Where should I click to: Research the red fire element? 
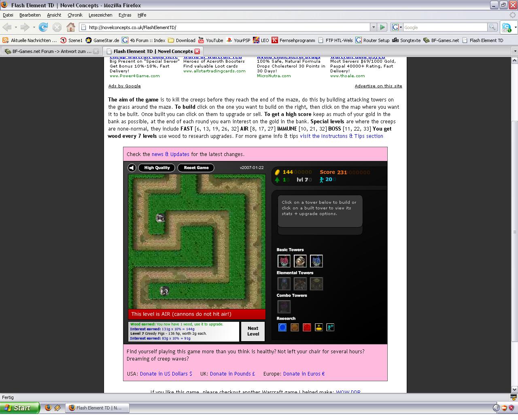click(307, 327)
